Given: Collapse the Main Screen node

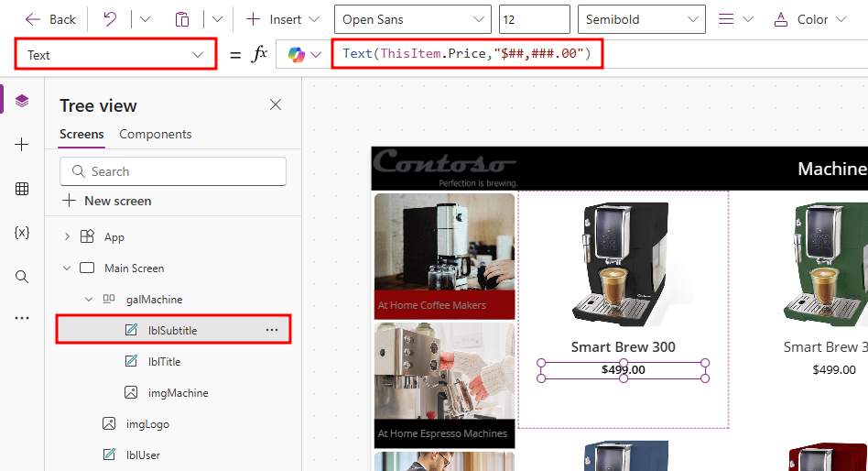Looking at the screenshot, I should click(67, 268).
